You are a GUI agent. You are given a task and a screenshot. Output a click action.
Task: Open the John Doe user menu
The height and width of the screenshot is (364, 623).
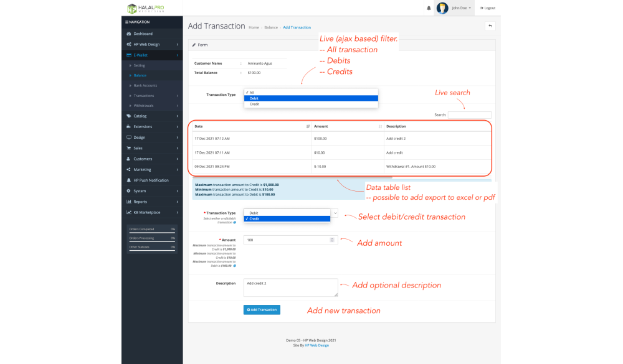456,8
